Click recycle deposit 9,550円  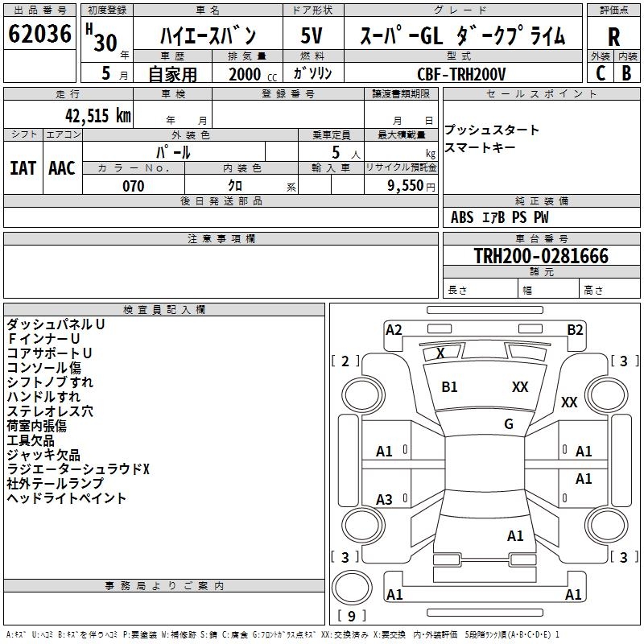click(411, 186)
